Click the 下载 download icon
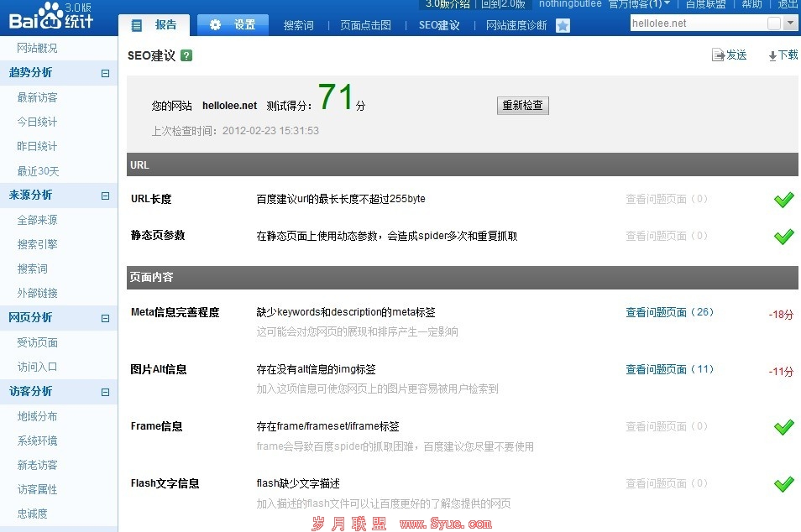Image resolution: width=801 pixels, height=532 pixels. click(x=772, y=55)
